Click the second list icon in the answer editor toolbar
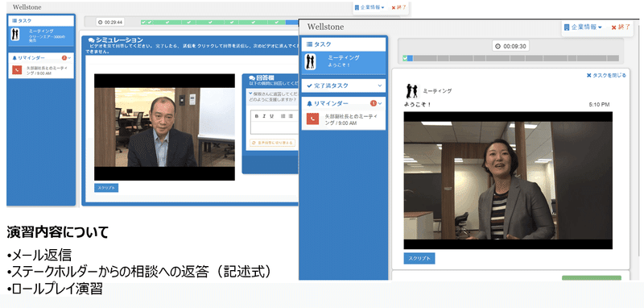The image size is (644, 308). (291, 116)
